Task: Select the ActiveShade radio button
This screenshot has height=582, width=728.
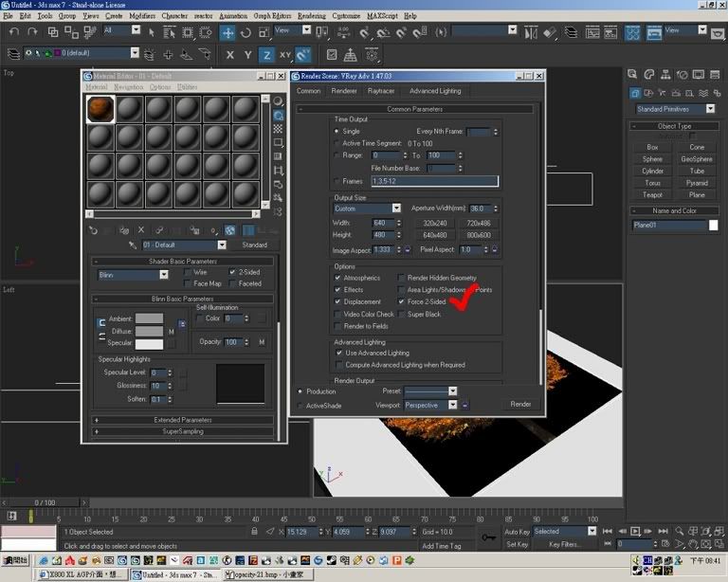Action: pyautogui.click(x=300, y=406)
